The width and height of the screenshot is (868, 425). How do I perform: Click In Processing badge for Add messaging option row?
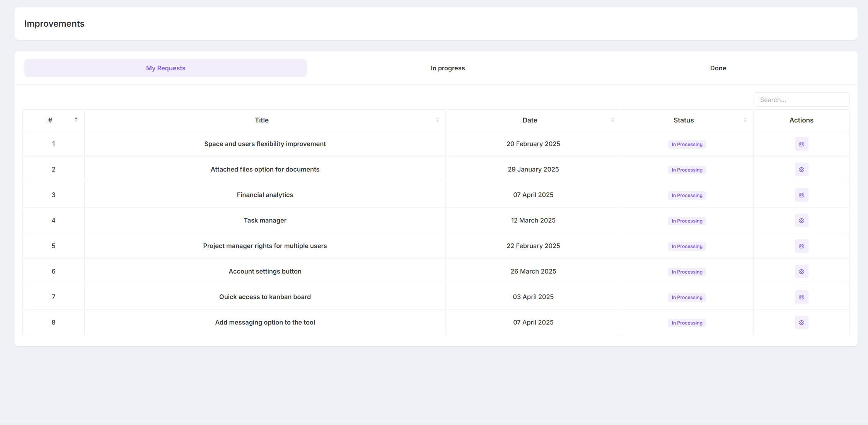click(x=687, y=323)
